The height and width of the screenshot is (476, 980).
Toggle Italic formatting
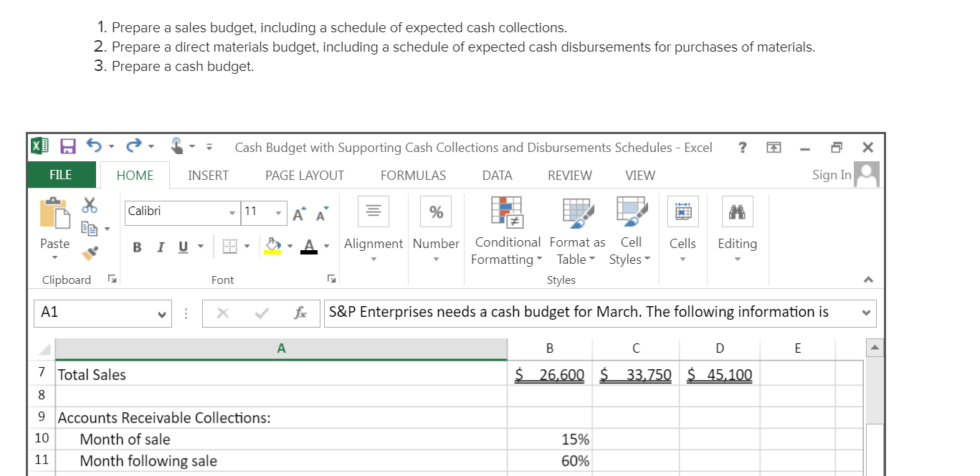point(160,247)
